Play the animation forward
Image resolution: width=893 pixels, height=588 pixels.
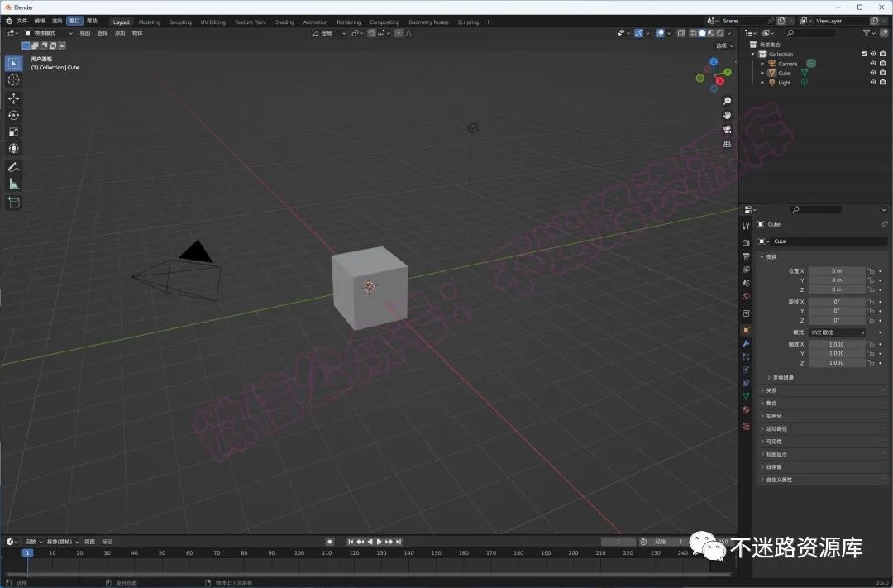coord(380,542)
